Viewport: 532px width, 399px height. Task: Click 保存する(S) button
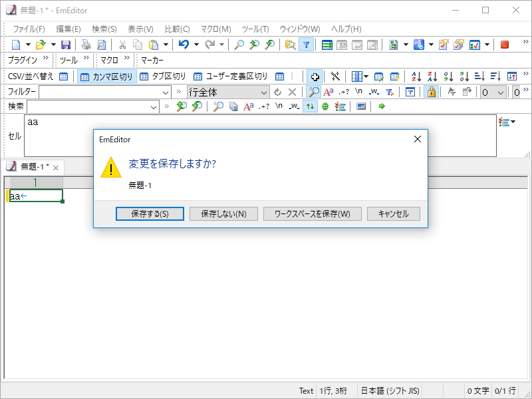click(150, 213)
